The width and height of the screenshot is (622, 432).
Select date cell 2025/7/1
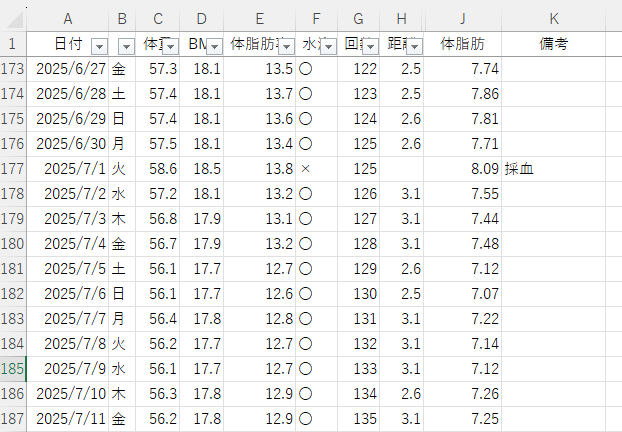click(x=68, y=169)
